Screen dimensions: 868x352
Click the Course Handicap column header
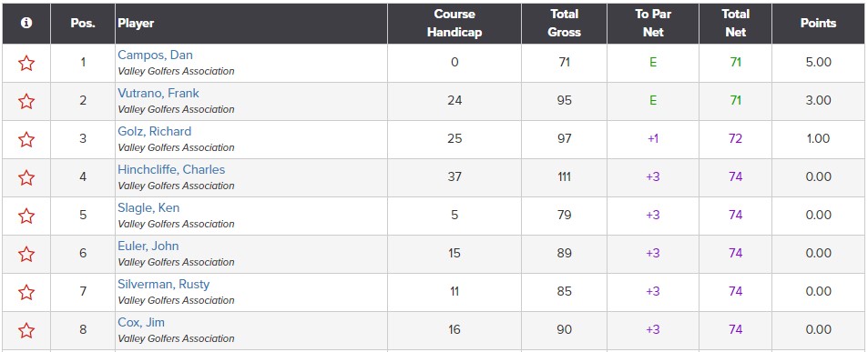pos(454,24)
